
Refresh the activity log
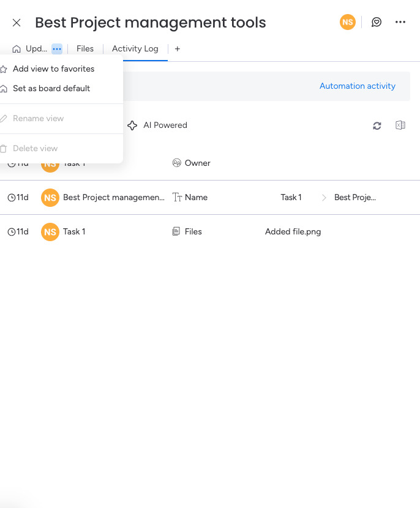pyautogui.click(x=377, y=125)
